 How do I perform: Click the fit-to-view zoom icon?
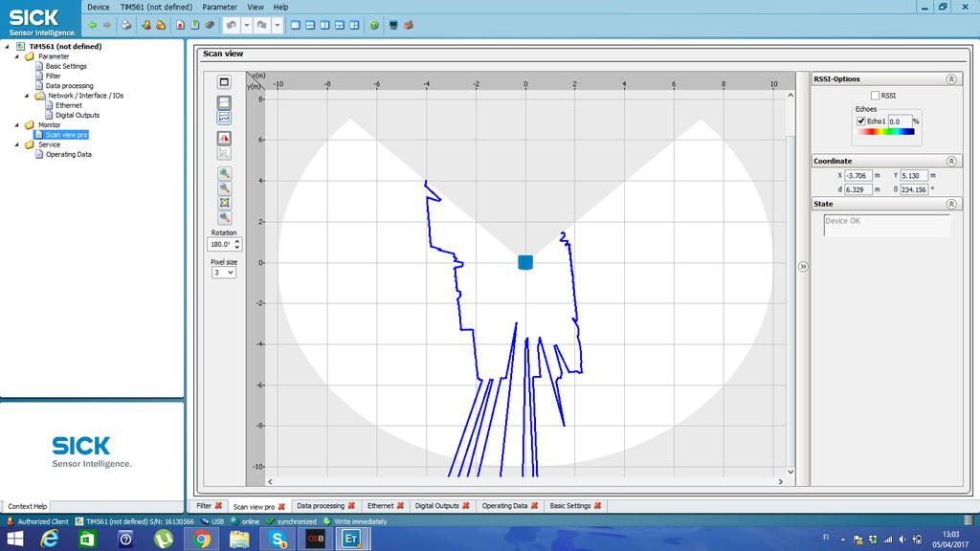[224, 203]
